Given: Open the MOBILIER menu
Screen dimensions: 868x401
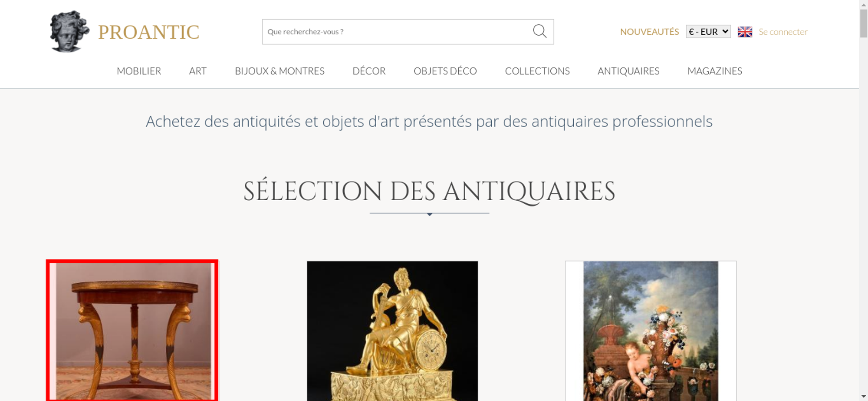Looking at the screenshot, I should (x=139, y=71).
